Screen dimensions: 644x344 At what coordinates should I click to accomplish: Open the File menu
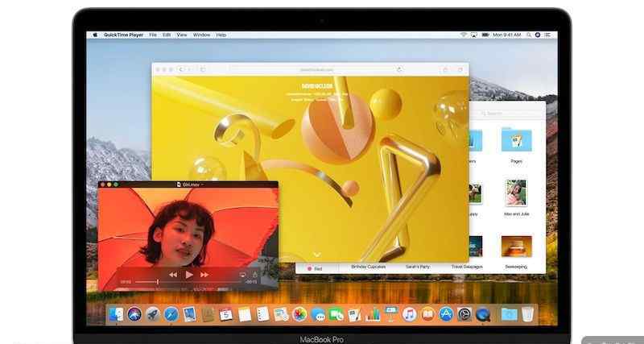pos(153,35)
